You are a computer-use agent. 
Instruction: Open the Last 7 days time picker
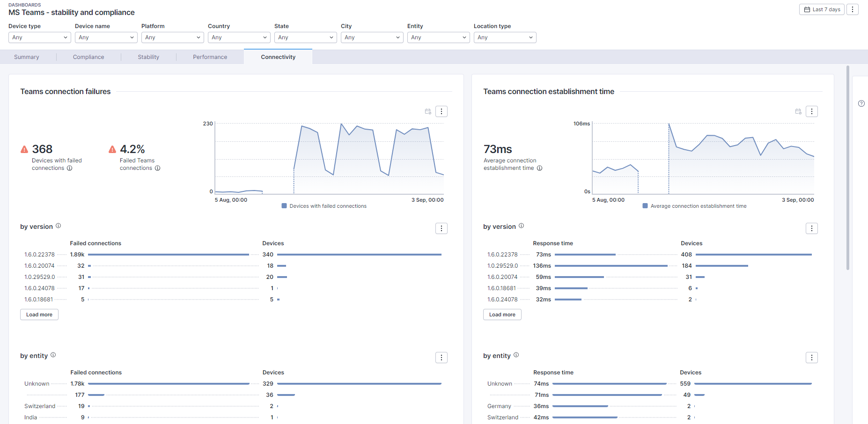(822, 9)
